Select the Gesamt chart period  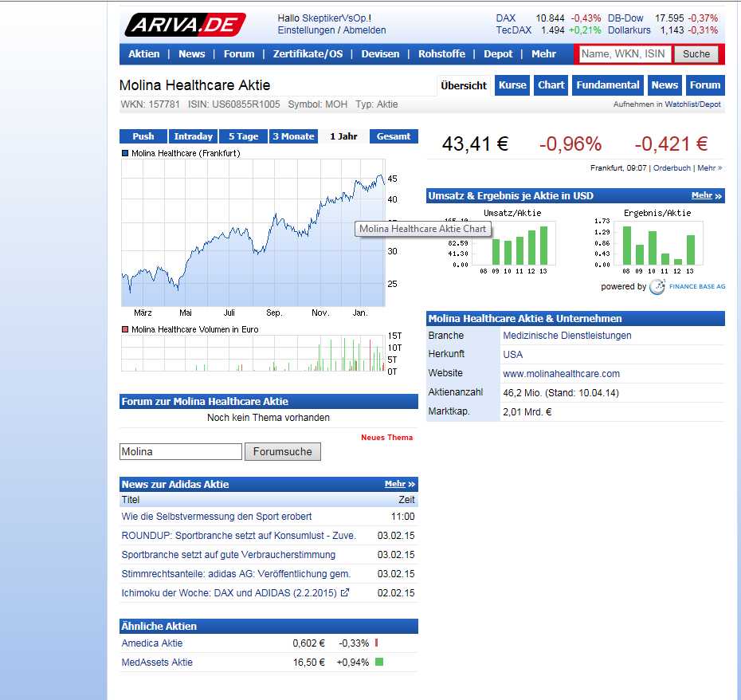(x=394, y=136)
